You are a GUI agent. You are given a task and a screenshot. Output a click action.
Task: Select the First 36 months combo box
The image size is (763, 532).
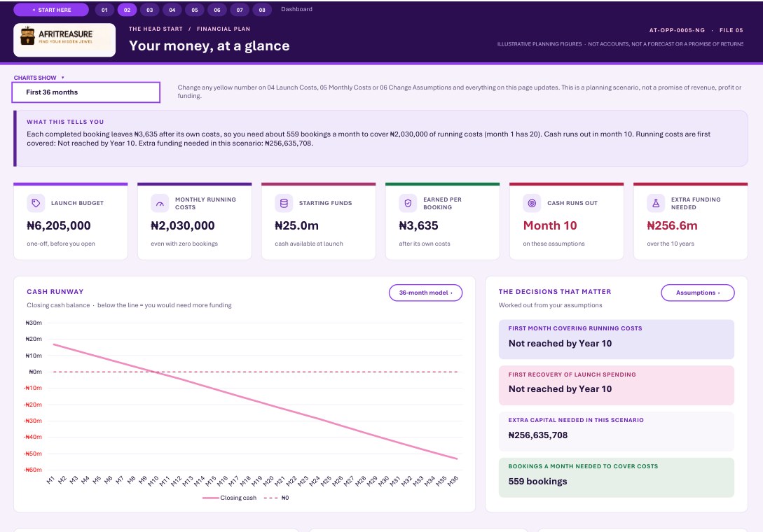click(86, 92)
